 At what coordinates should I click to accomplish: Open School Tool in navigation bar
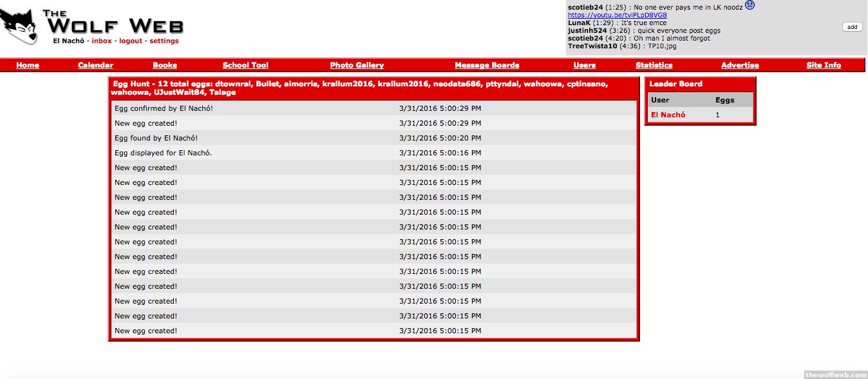pos(245,65)
